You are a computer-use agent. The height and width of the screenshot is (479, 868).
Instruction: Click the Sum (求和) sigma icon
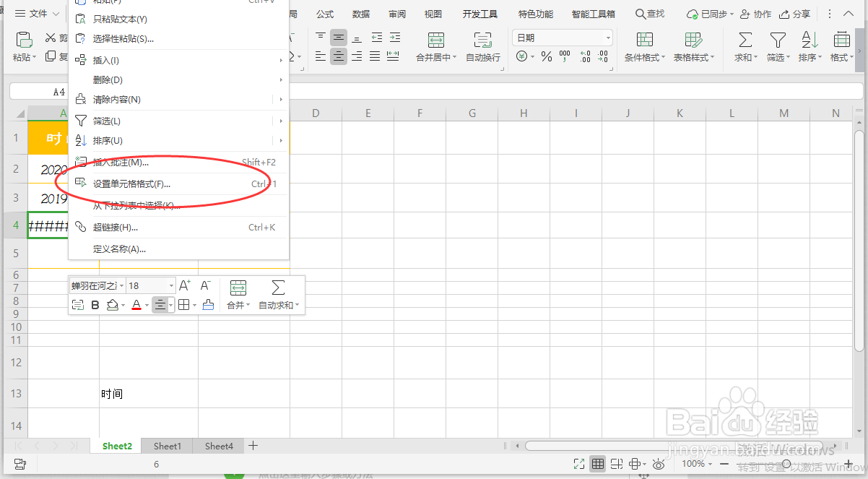tap(745, 40)
